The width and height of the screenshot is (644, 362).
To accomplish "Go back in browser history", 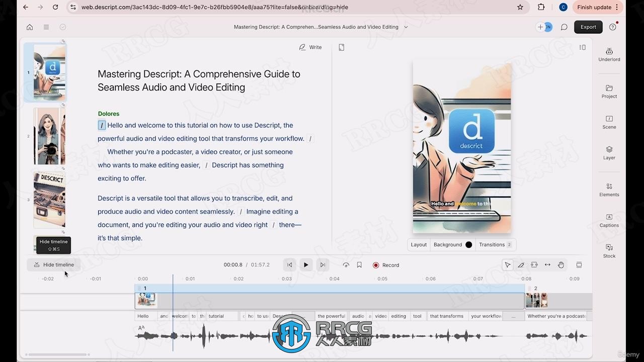I will point(26,7).
